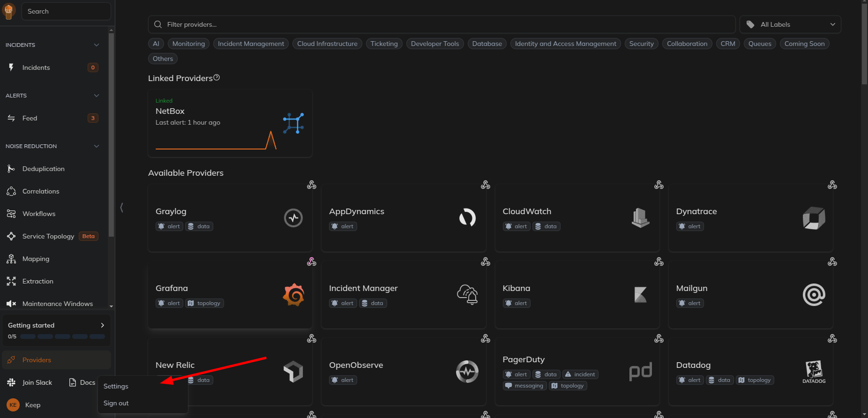
Task: Toggle the Cloud Infrastructure filter
Action: 327,44
